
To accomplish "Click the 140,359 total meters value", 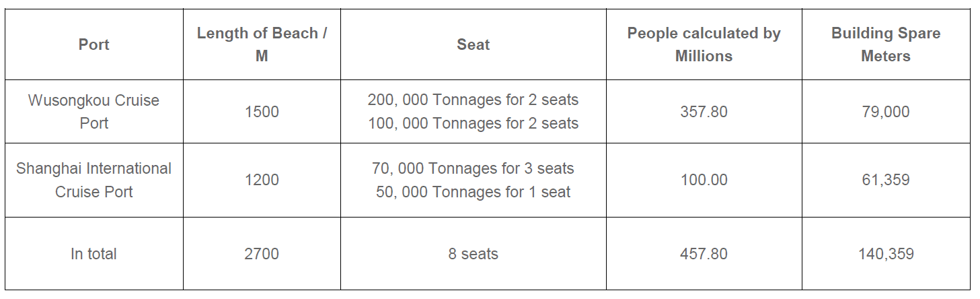I will pyautogui.click(x=886, y=254).
